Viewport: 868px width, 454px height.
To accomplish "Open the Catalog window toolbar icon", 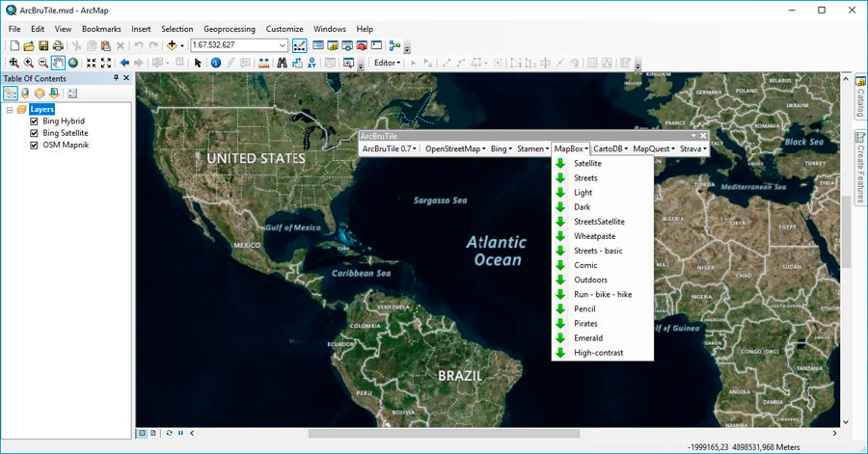I will pos(333,45).
